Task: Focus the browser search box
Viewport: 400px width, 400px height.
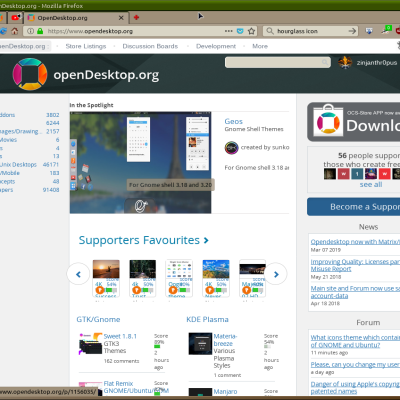Action: coord(311,31)
